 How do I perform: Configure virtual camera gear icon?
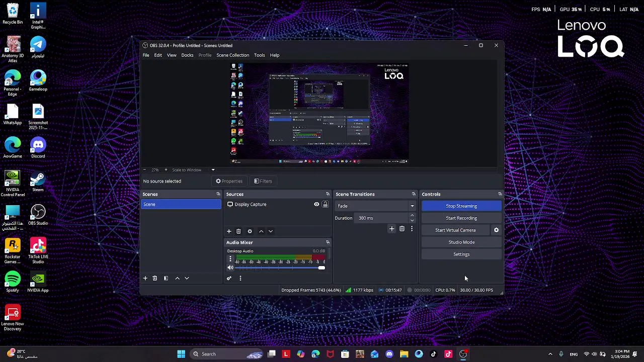[496, 230]
